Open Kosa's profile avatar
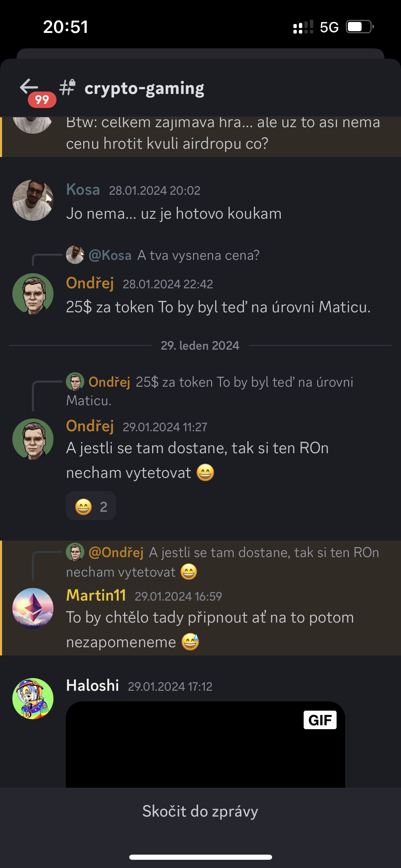Screen dimensions: 401x868 [33, 200]
